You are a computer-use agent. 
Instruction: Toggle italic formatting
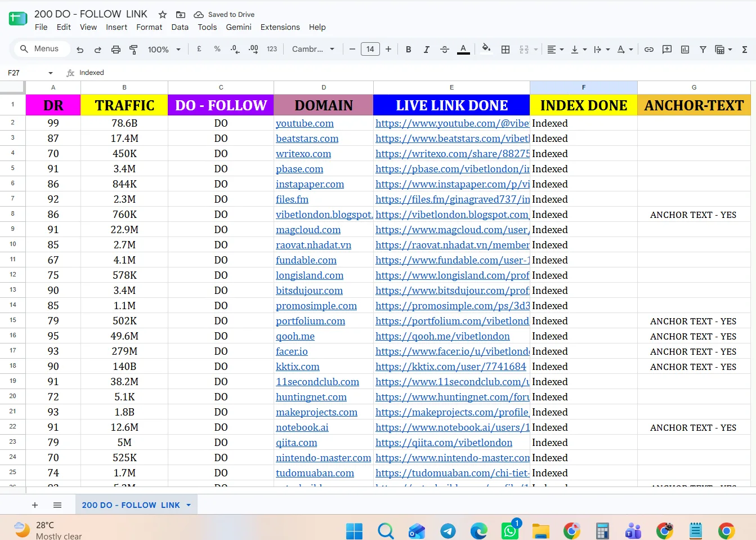click(x=427, y=50)
